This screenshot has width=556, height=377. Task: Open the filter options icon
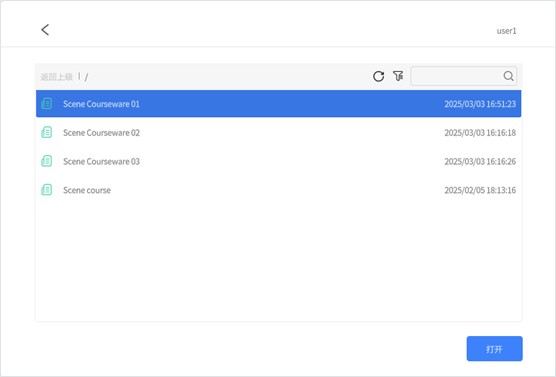[398, 76]
